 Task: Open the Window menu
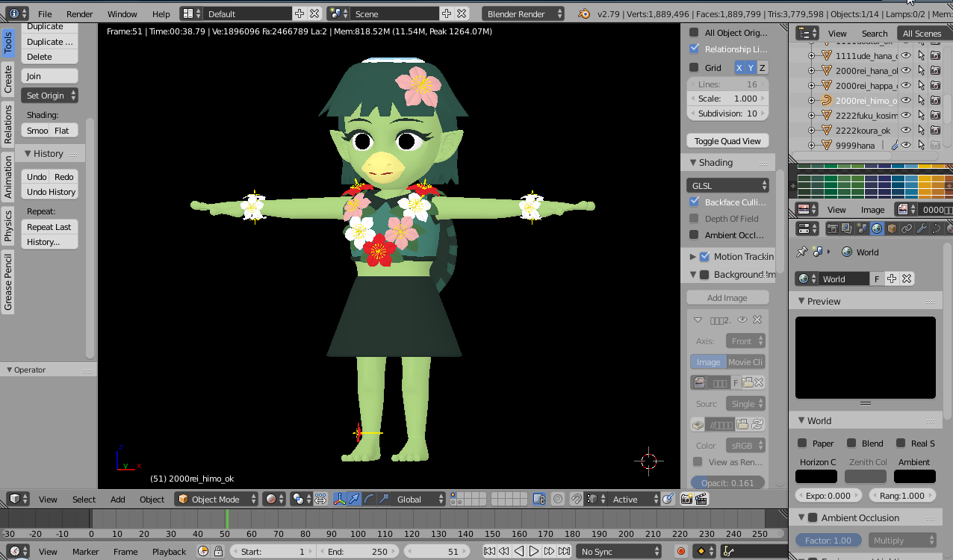[x=122, y=13]
